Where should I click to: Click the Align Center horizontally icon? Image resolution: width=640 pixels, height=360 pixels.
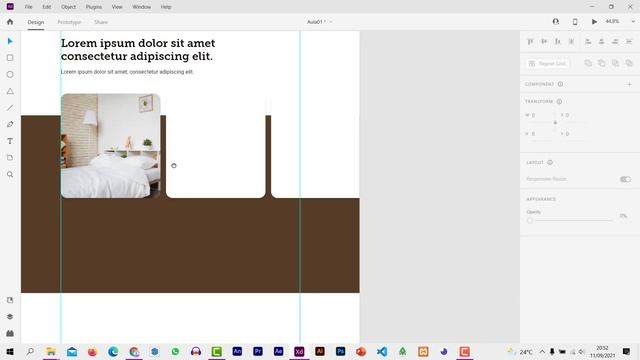[602, 41]
